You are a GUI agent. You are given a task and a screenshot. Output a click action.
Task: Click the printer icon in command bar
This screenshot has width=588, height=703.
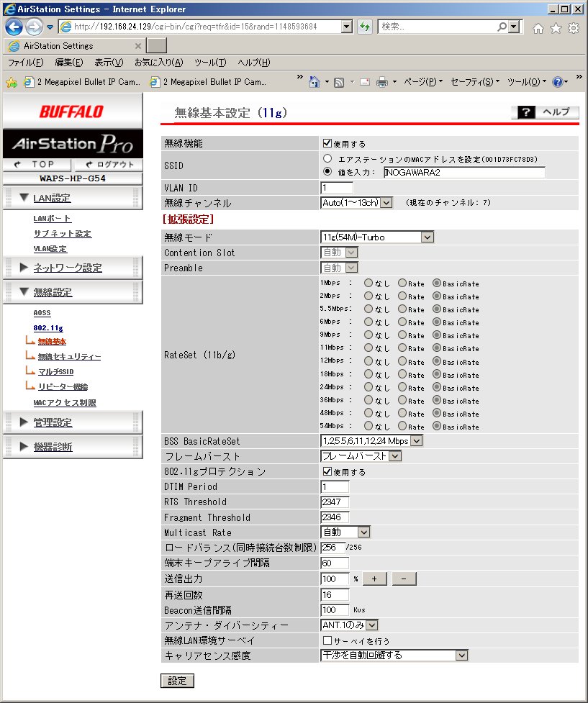382,82
